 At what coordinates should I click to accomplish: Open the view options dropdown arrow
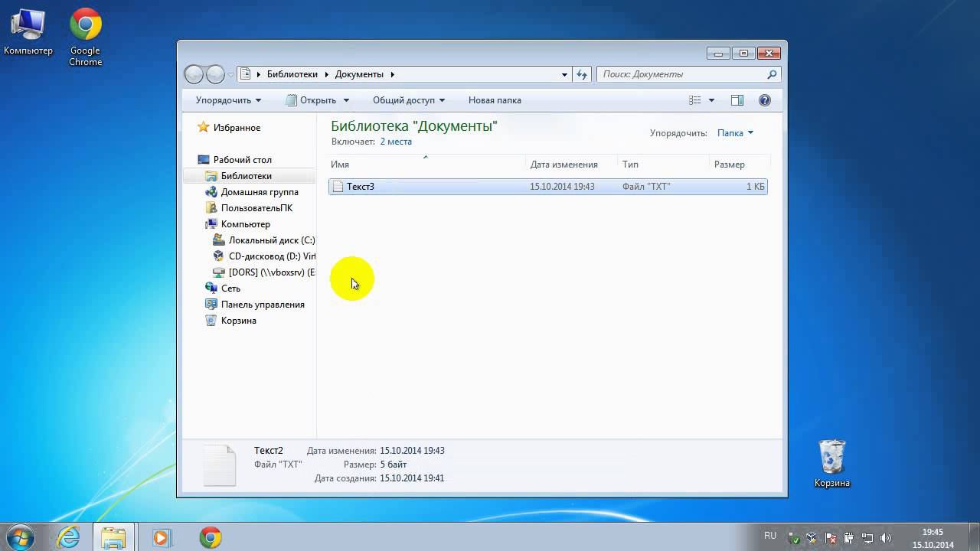pyautogui.click(x=711, y=100)
